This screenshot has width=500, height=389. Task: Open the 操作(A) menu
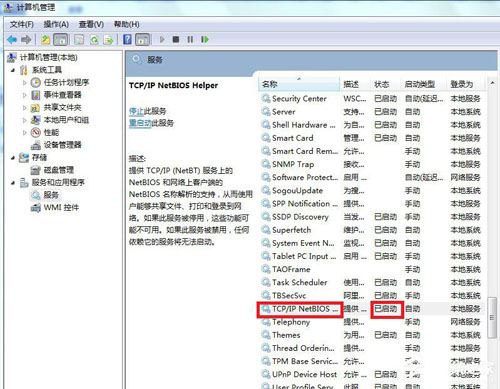(x=56, y=24)
